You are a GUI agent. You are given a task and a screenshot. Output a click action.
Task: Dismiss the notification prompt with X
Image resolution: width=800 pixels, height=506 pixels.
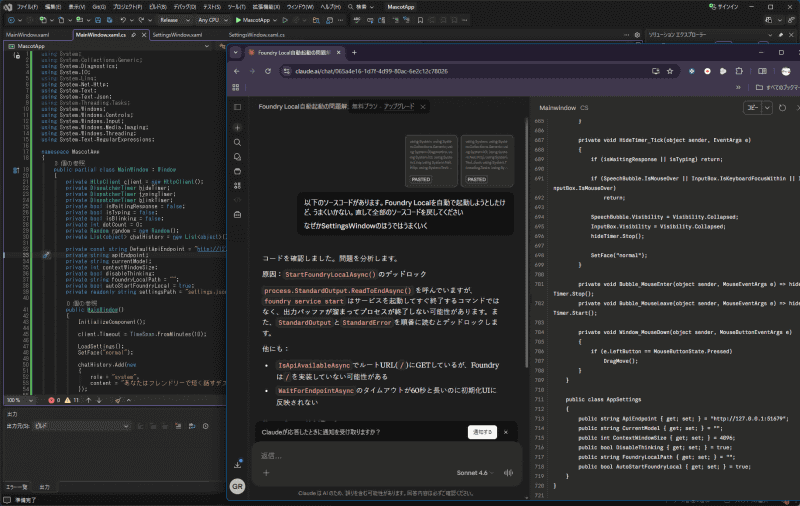point(506,432)
